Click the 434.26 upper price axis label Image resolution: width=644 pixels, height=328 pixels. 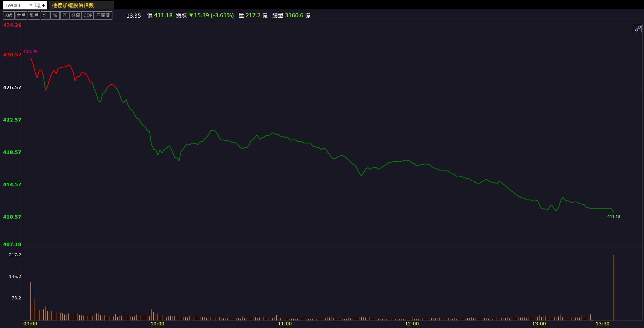(12, 25)
